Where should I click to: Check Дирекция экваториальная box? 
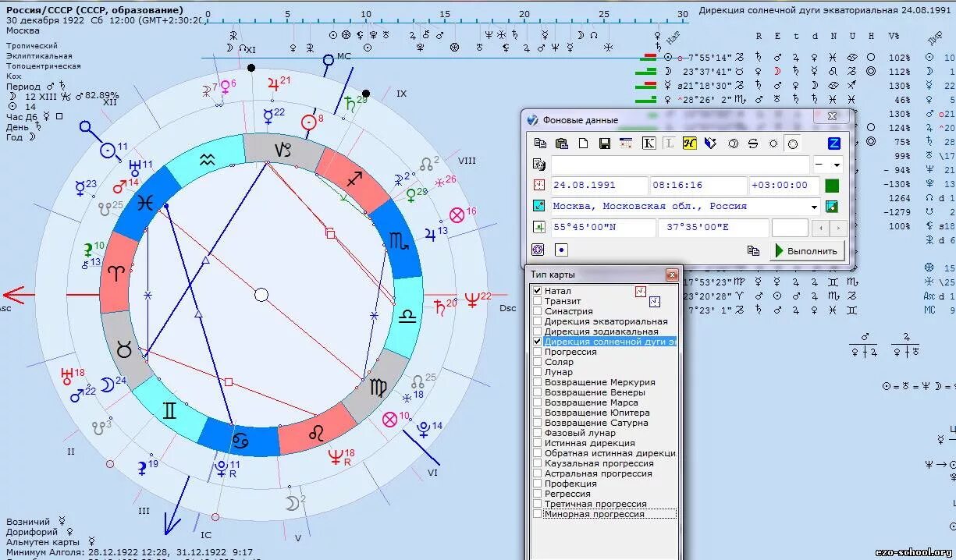[537, 321]
